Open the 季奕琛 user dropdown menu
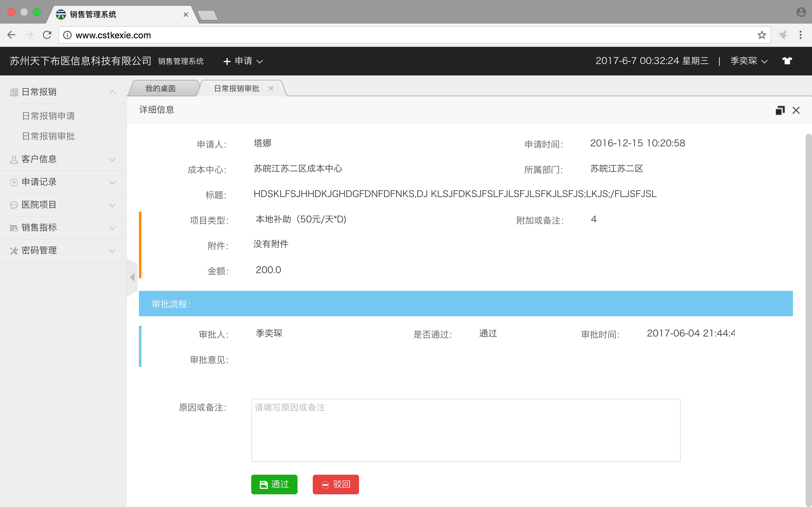 tap(749, 61)
